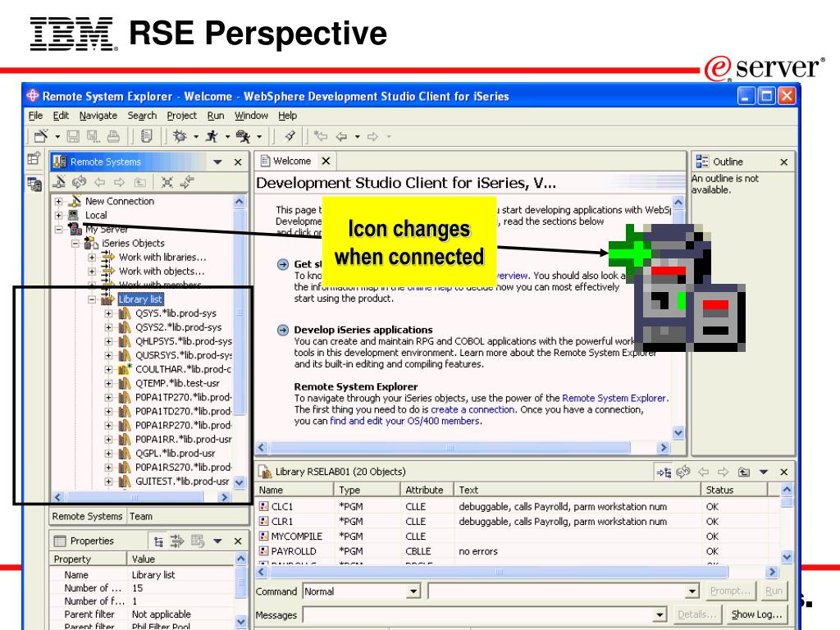Click the Print toolbar icon
The width and height of the screenshot is (840, 630).
[x=113, y=137]
